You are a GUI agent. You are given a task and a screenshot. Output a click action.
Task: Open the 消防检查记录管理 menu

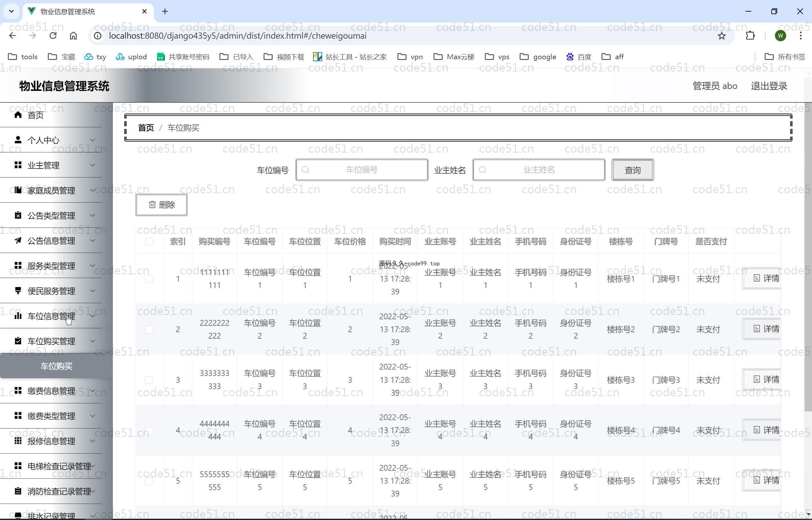[51, 491]
